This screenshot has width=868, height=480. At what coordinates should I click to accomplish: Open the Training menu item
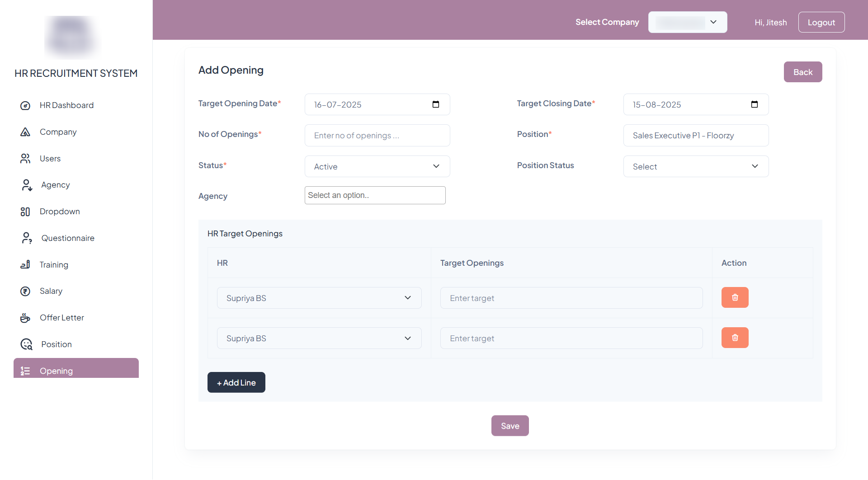tap(54, 265)
